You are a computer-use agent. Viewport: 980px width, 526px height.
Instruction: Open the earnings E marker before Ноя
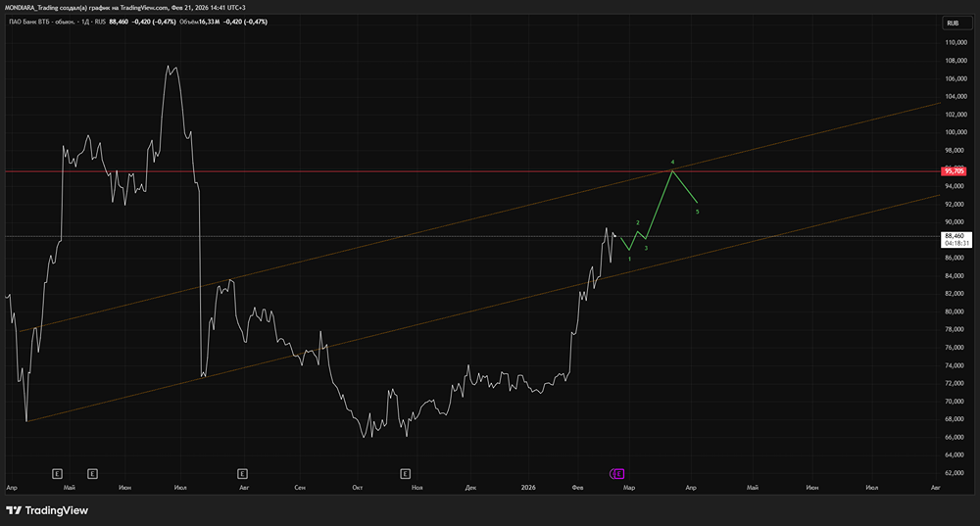click(405, 473)
